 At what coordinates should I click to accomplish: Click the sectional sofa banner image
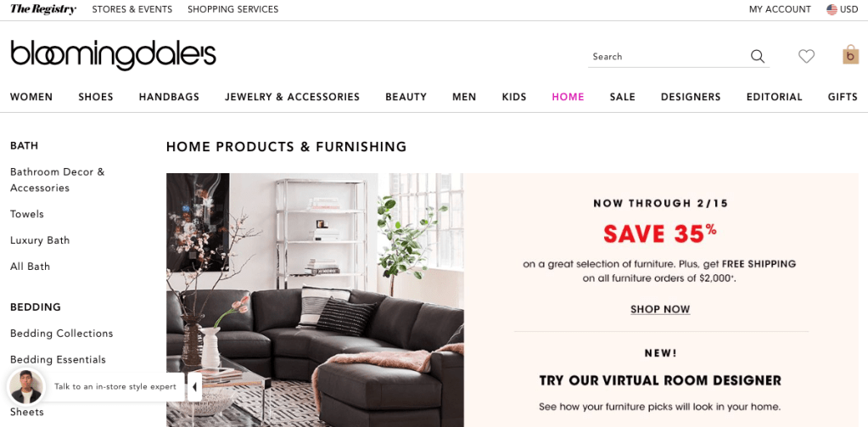tap(315, 300)
